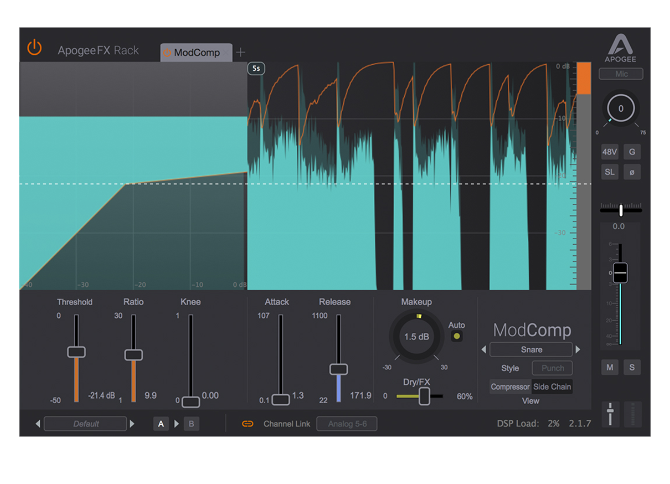The image size is (670, 484).
Task: Solo the channel with S button
Action: pos(632,367)
